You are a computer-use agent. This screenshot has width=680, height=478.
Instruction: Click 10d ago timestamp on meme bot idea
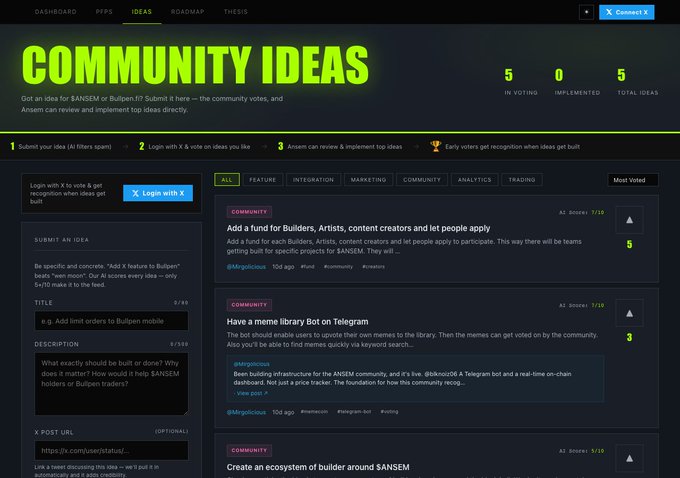283,412
